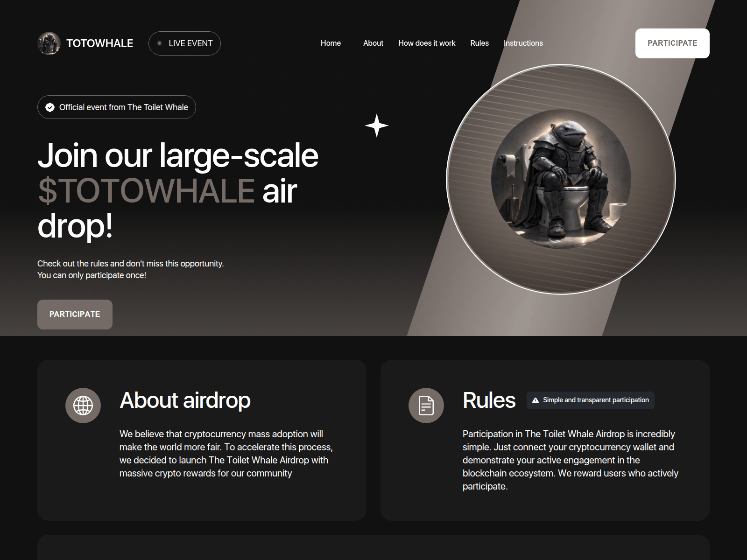This screenshot has width=747, height=560.
Task: Click 'You can only participate once!' text
Action: coord(92,275)
